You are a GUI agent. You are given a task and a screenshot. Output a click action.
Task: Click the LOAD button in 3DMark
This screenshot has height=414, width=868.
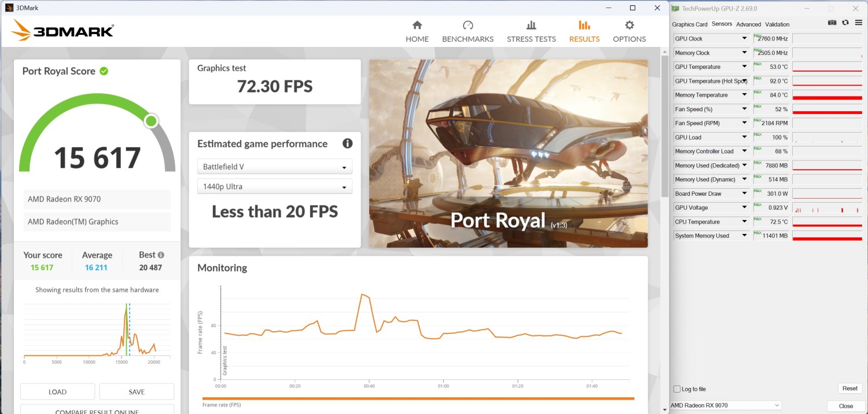[57, 392]
